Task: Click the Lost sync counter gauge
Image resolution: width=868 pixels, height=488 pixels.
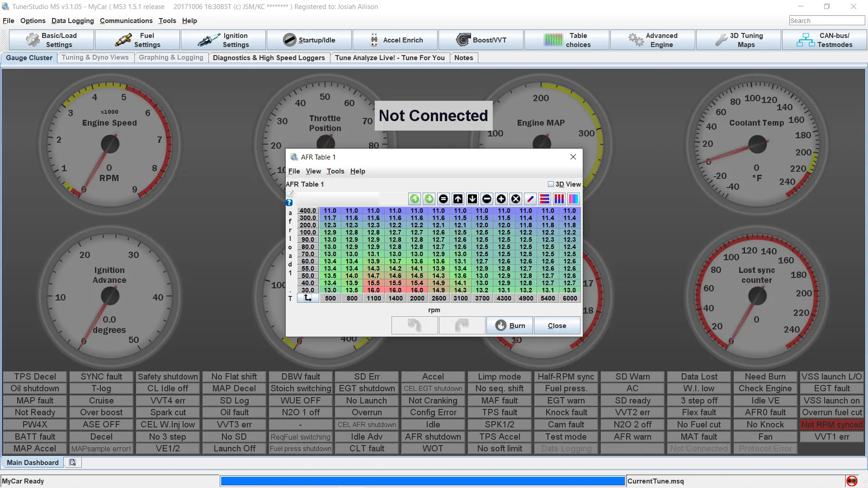Action: pyautogui.click(x=757, y=296)
